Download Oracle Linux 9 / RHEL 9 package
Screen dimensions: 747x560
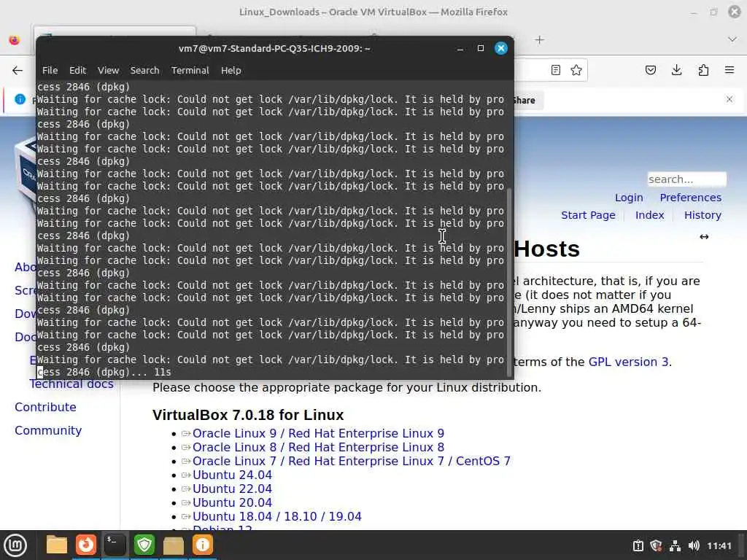(318, 433)
